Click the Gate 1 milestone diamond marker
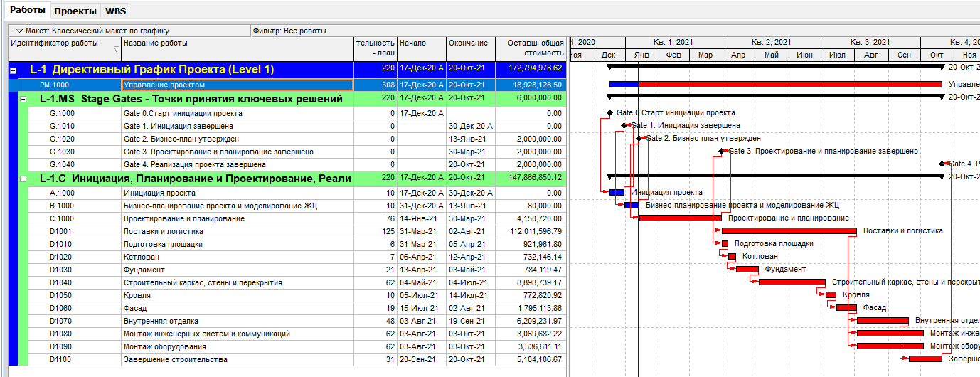 (624, 125)
